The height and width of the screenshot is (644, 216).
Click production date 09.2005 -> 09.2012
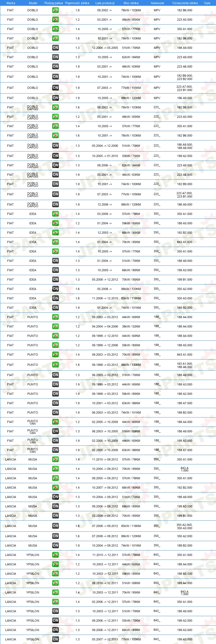105,478
